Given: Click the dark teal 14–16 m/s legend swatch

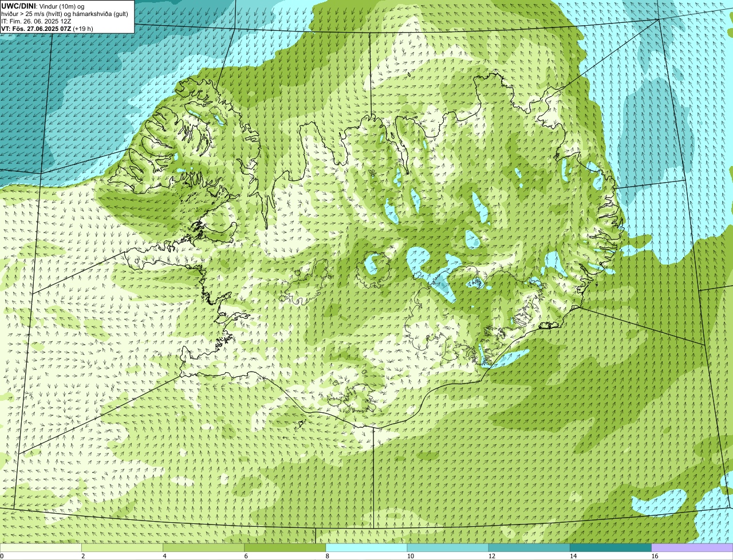Looking at the screenshot, I should 610,547.
